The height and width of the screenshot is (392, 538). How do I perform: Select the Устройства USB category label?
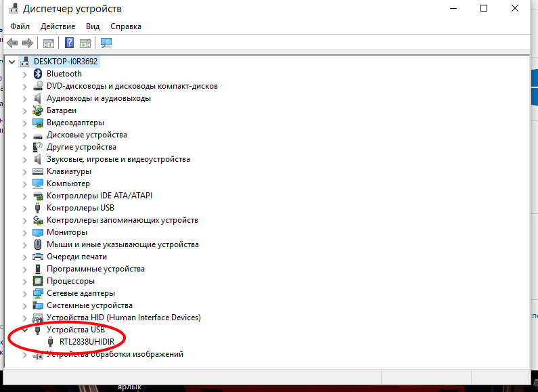coord(76,330)
